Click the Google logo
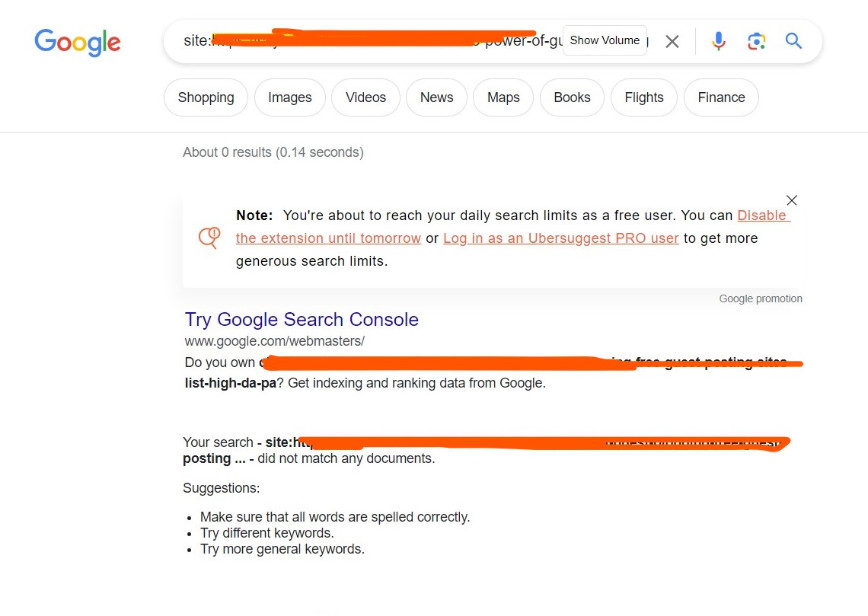The width and height of the screenshot is (868, 616). coord(78,42)
